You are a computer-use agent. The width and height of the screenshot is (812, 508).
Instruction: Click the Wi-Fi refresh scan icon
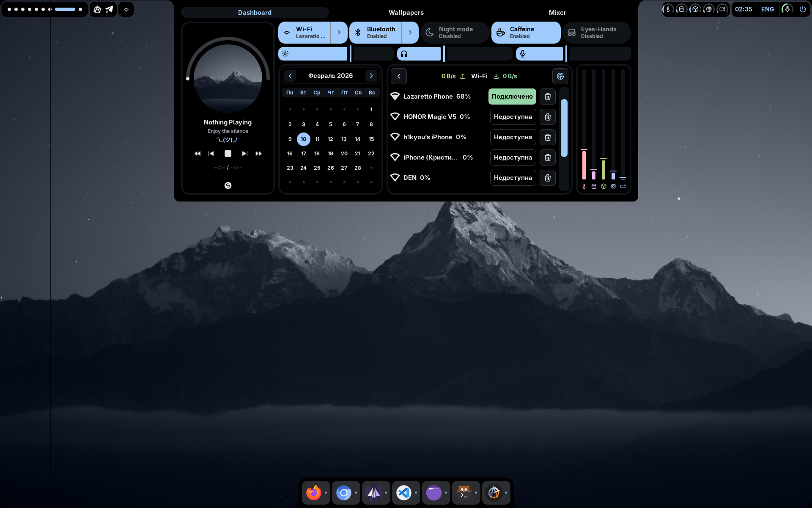(x=560, y=76)
